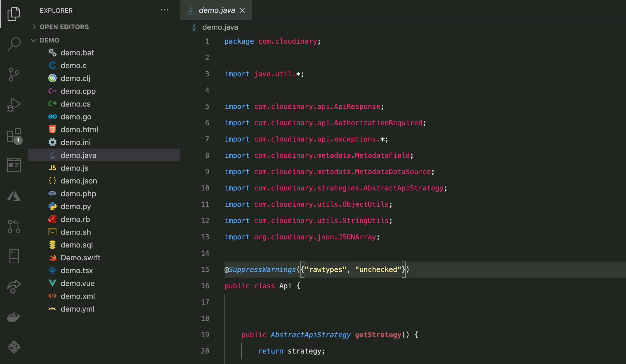This screenshot has width=626, height=364.
Task: Click line number 15 in the editor
Action: [205, 269]
